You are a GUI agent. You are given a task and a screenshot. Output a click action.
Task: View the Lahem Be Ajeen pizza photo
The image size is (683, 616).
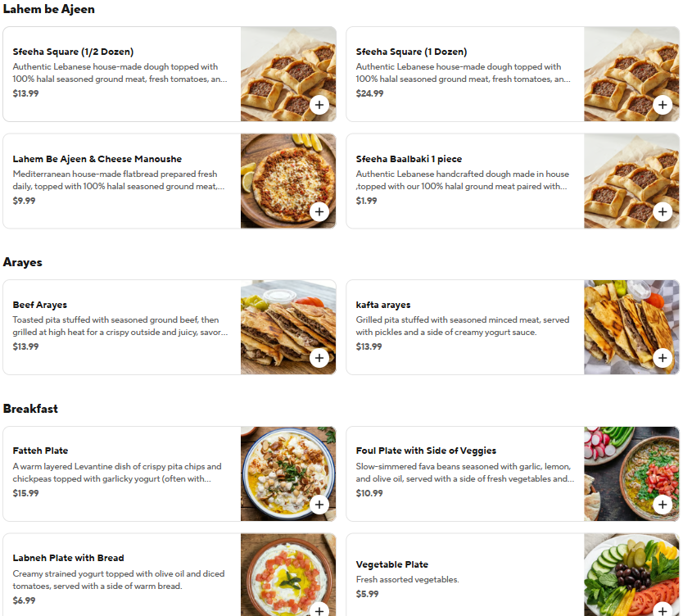[x=288, y=181]
